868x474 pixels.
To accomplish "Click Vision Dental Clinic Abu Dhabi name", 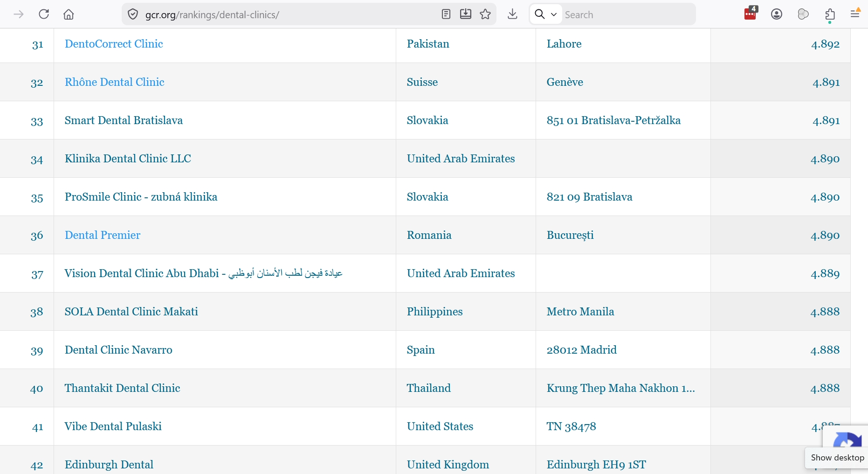I will 203,273.
